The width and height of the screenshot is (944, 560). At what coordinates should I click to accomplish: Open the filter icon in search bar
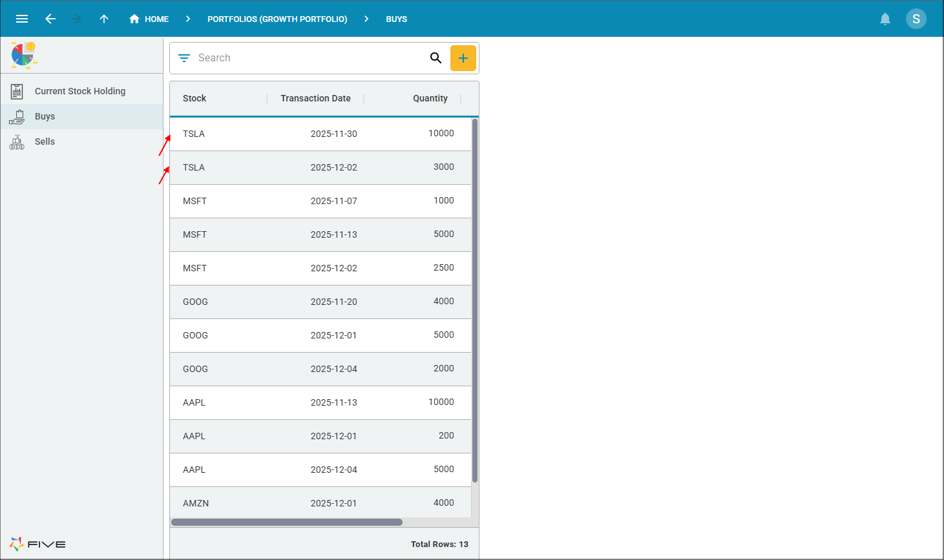click(184, 58)
